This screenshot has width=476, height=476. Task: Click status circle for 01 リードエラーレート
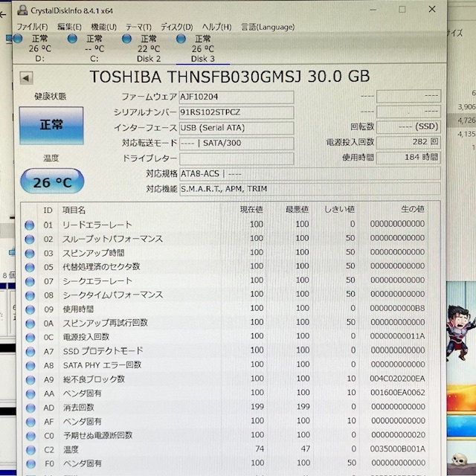[30, 225]
